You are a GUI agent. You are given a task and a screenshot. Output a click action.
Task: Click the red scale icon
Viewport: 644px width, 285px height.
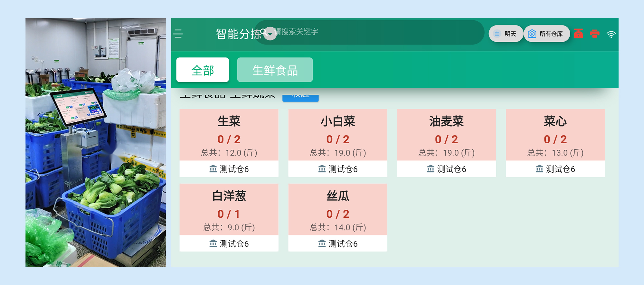click(578, 34)
